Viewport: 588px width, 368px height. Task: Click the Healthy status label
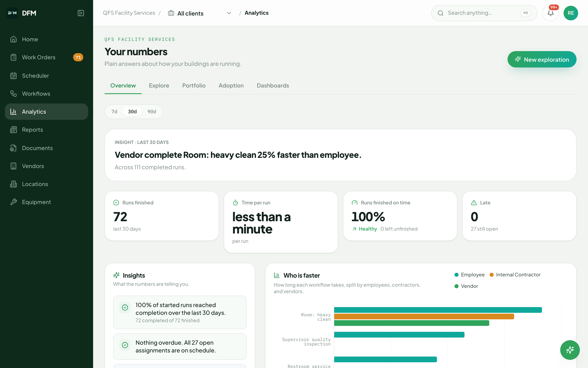click(x=368, y=229)
